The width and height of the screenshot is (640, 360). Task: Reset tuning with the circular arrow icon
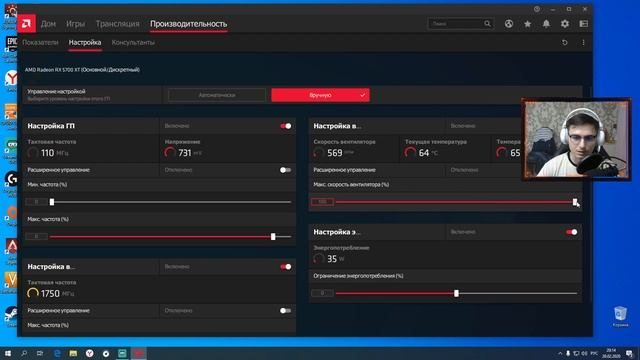pos(565,42)
